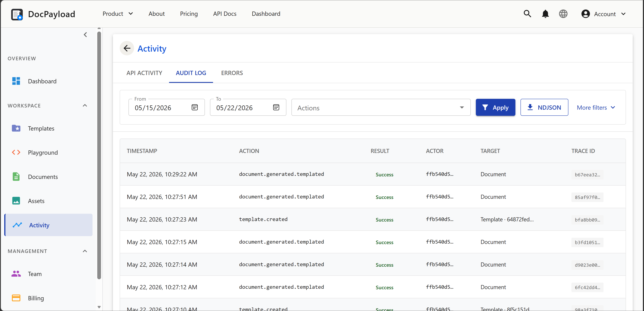This screenshot has height=311, width=644.
Task: Click the funnel icon on Apply button
Action: (485, 107)
